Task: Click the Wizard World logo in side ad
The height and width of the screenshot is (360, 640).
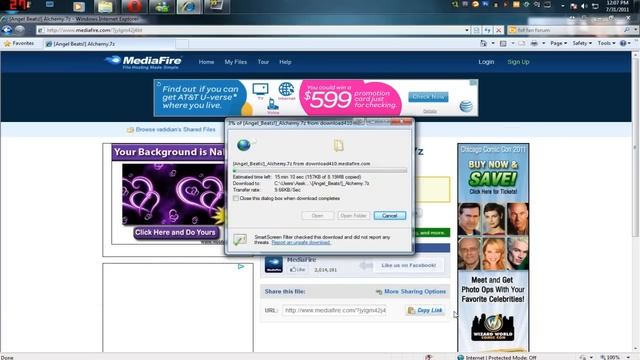Action: 493,327
